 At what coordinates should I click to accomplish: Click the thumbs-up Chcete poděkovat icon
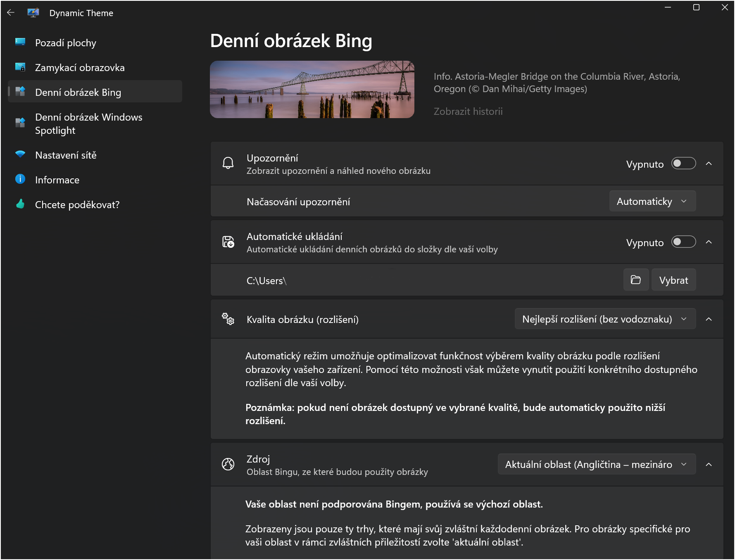(x=20, y=204)
